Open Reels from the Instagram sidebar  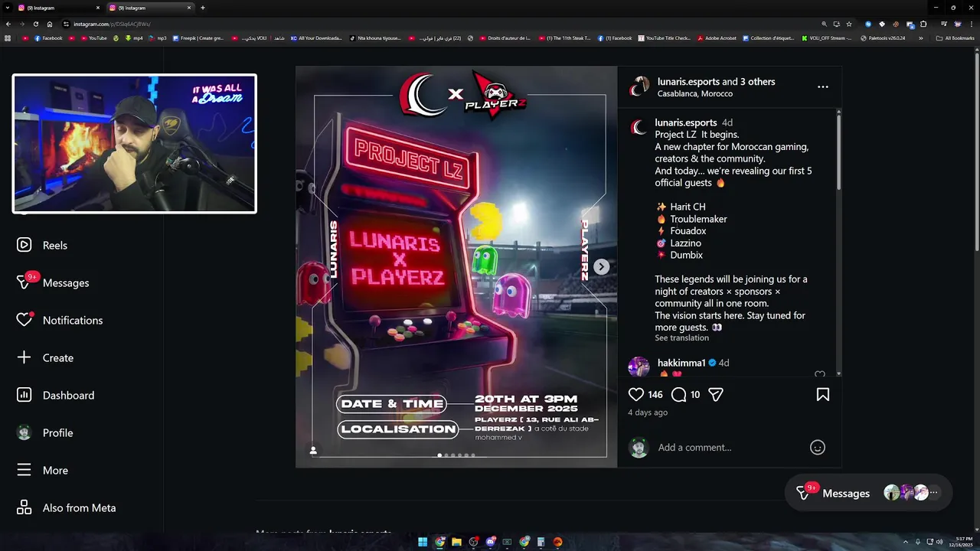coord(43,245)
